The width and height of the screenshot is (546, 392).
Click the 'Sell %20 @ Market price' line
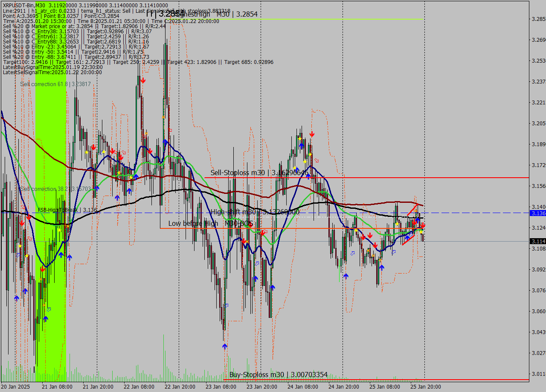click(84, 26)
